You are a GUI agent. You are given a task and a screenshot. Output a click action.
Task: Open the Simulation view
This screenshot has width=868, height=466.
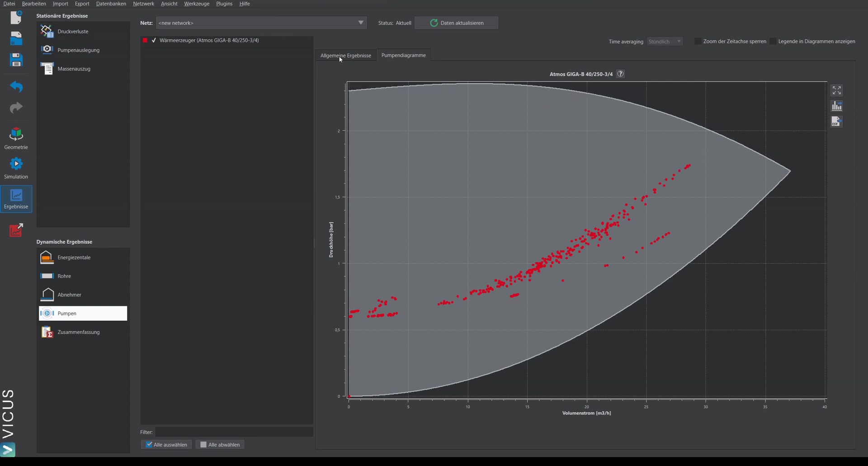point(16,168)
